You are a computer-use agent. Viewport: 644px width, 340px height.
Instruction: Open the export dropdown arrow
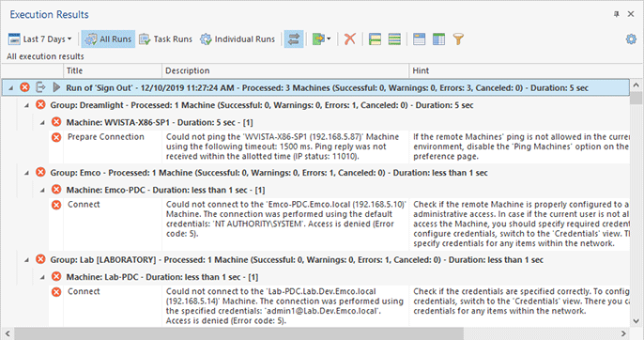(329, 39)
